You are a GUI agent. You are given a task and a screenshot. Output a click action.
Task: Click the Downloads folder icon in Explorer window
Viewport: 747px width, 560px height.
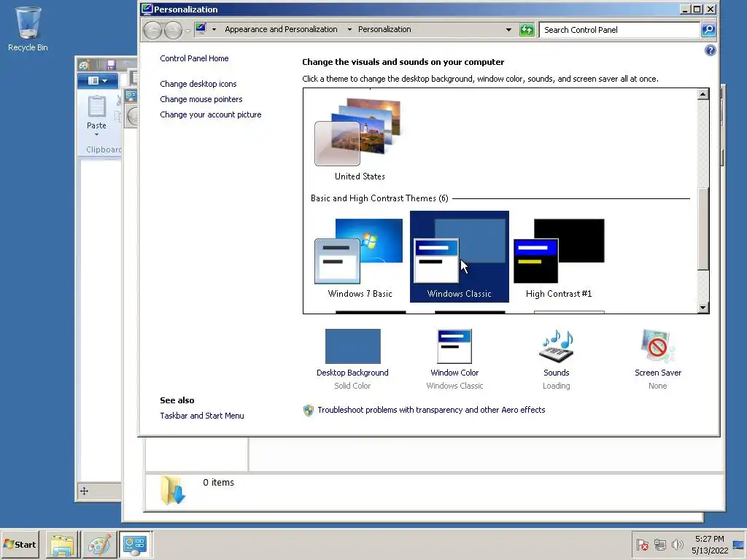(172, 490)
